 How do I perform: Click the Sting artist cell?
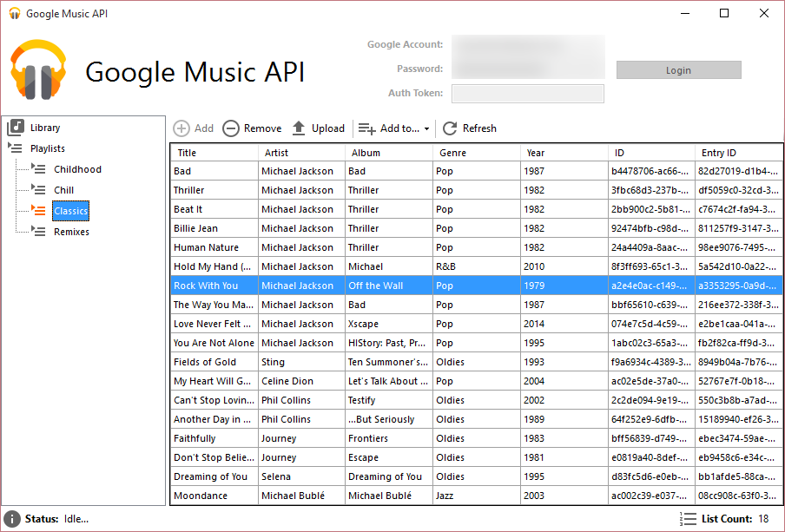301,362
